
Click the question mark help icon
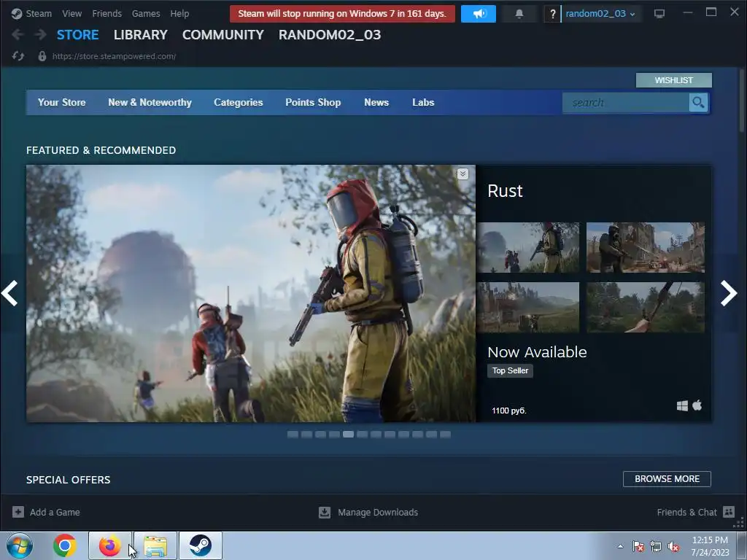[552, 14]
